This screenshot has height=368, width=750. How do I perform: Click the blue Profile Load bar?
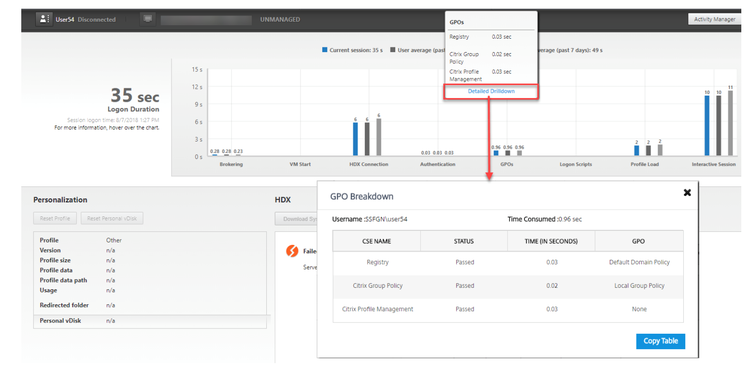(x=637, y=151)
